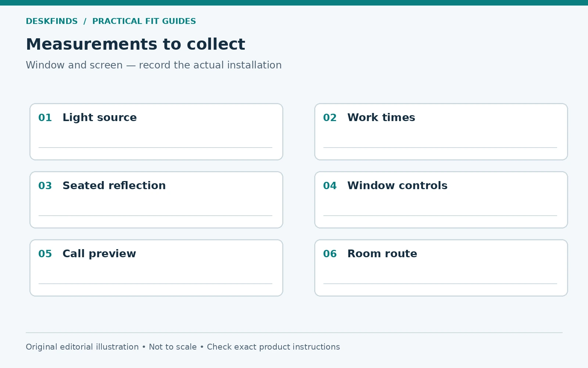
Task: Select the Call preview card
Action: click(x=156, y=268)
